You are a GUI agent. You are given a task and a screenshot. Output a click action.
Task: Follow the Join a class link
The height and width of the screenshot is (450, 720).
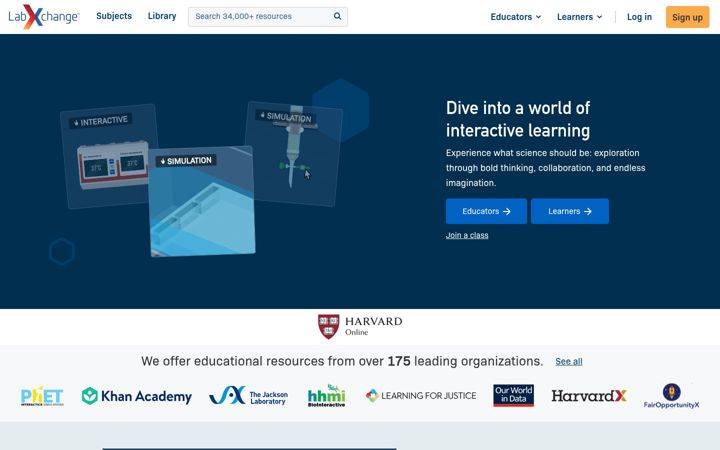click(467, 235)
